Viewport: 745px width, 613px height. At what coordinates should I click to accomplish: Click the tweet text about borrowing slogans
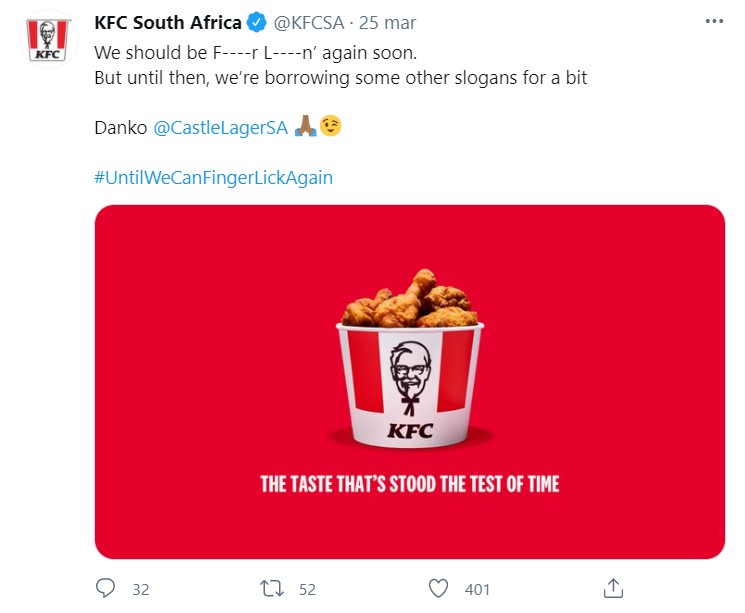pos(341,77)
